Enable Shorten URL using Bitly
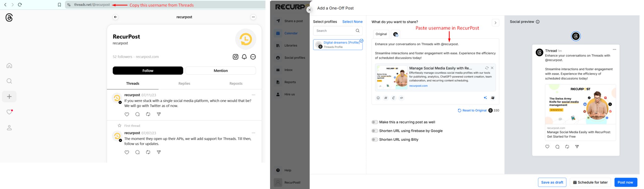Screen dimensions: 644x189 click(x=375, y=140)
